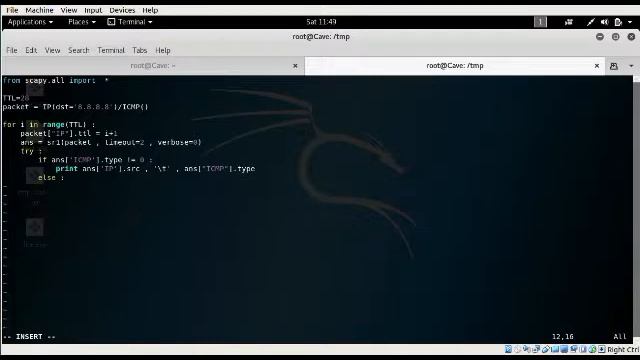The height and width of the screenshot is (360, 640).
Task: Maximize the terminal window
Action: pyautogui.click(x=616, y=37)
